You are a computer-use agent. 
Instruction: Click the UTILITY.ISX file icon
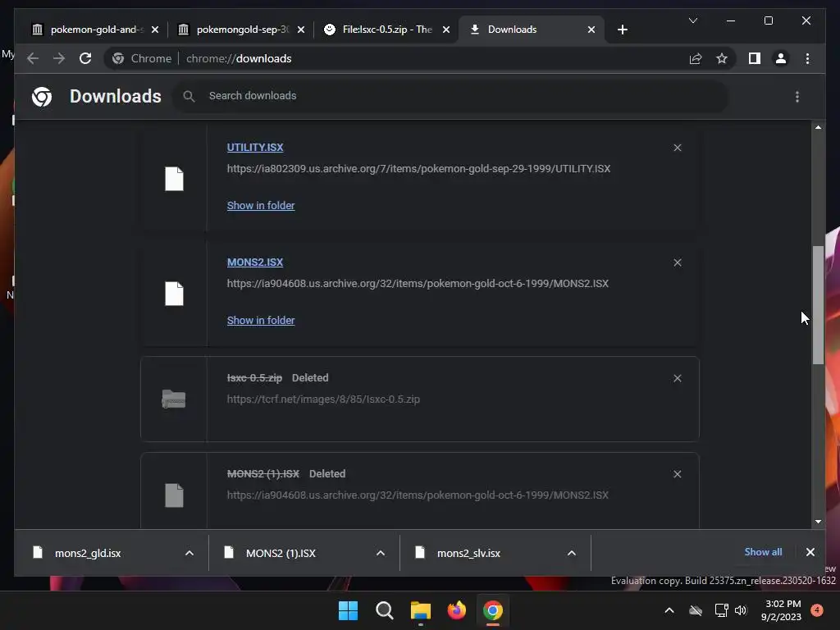tap(174, 179)
